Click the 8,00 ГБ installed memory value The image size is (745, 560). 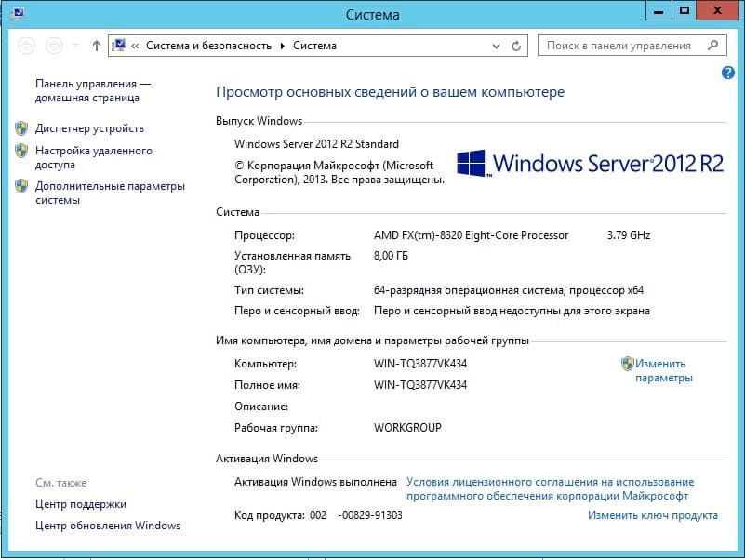click(391, 256)
